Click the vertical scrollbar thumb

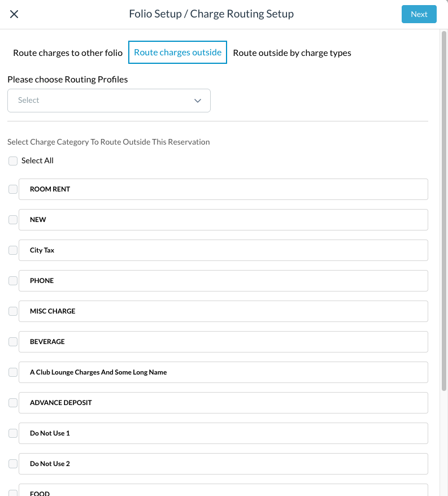(x=444, y=211)
